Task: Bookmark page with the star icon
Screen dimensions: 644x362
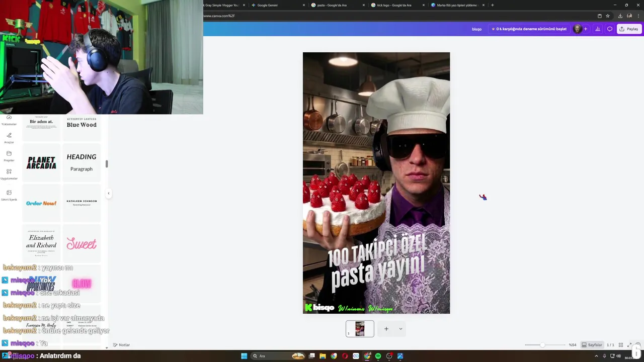Action: pyautogui.click(x=608, y=16)
